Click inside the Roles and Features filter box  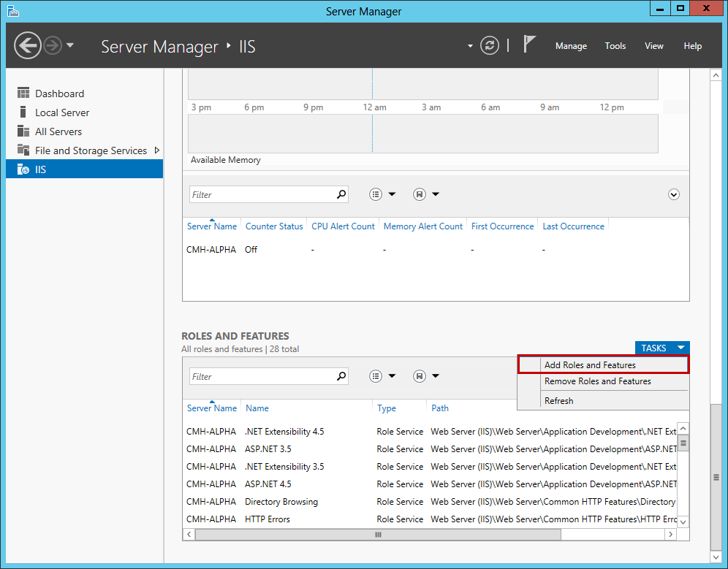[x=263, y=375]
